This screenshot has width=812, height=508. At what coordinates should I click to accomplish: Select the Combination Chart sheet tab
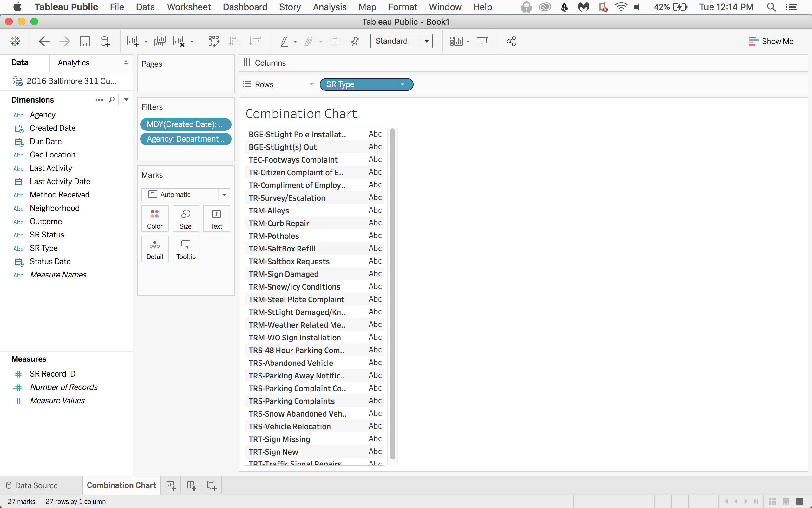point(121,485)
